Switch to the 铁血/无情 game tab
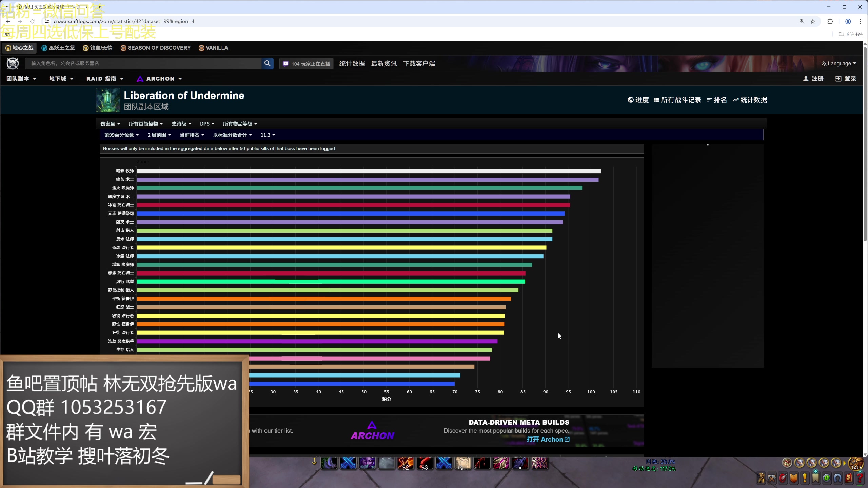Image resolution: width=868 pixels, height=488 pixels. [98, 48]
